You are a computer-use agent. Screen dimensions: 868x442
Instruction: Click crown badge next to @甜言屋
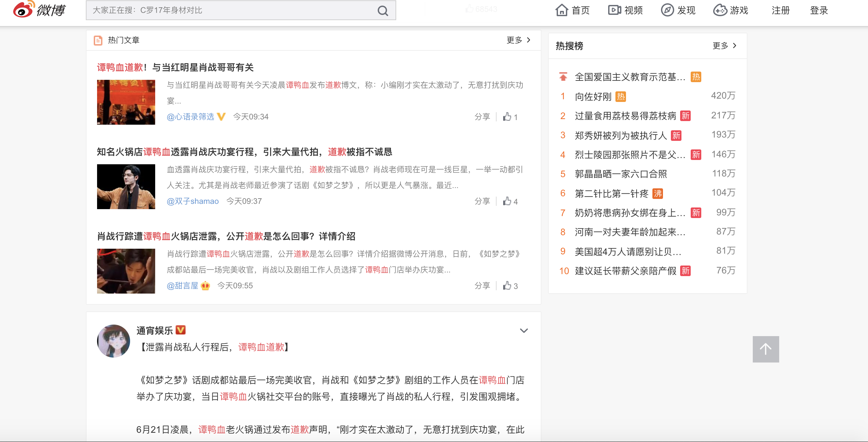205,286
